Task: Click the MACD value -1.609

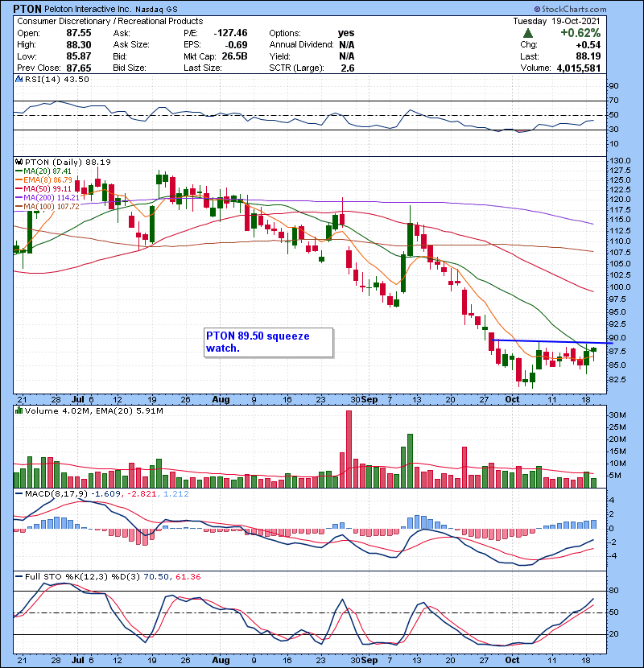Action: (x=105, y=494)
